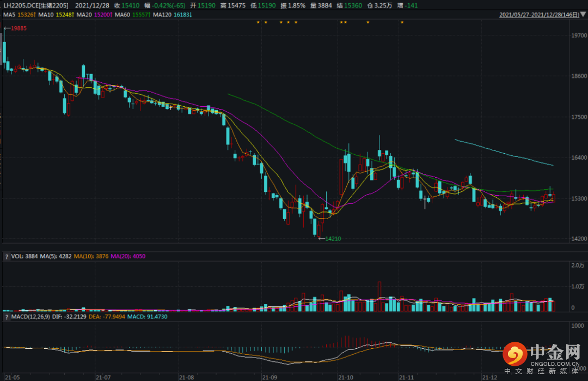Open the VOL indicator label

16,256
